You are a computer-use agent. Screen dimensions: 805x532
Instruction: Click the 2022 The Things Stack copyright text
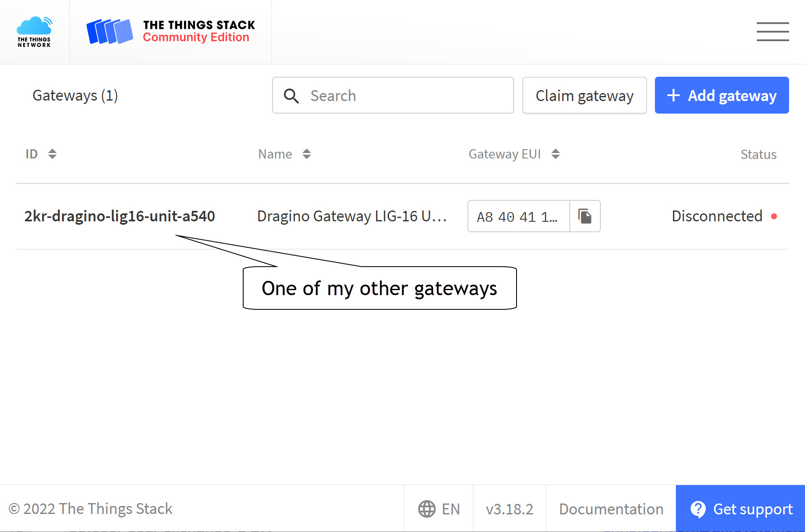click(91, 509)
